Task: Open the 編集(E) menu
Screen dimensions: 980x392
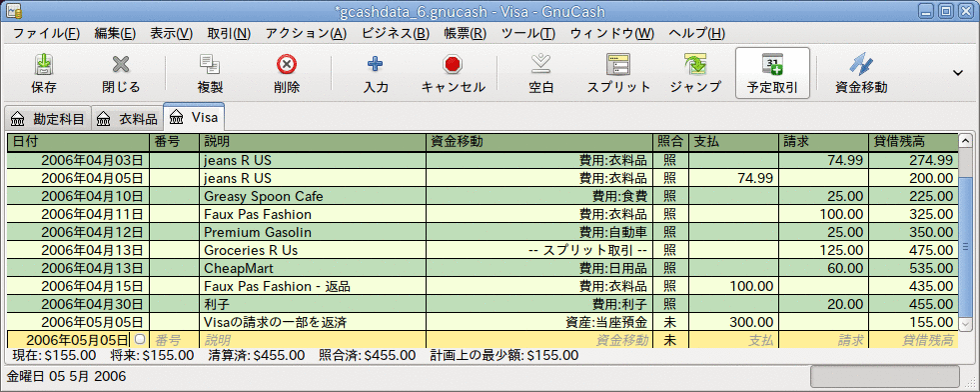Action: (x=115, y=33)
